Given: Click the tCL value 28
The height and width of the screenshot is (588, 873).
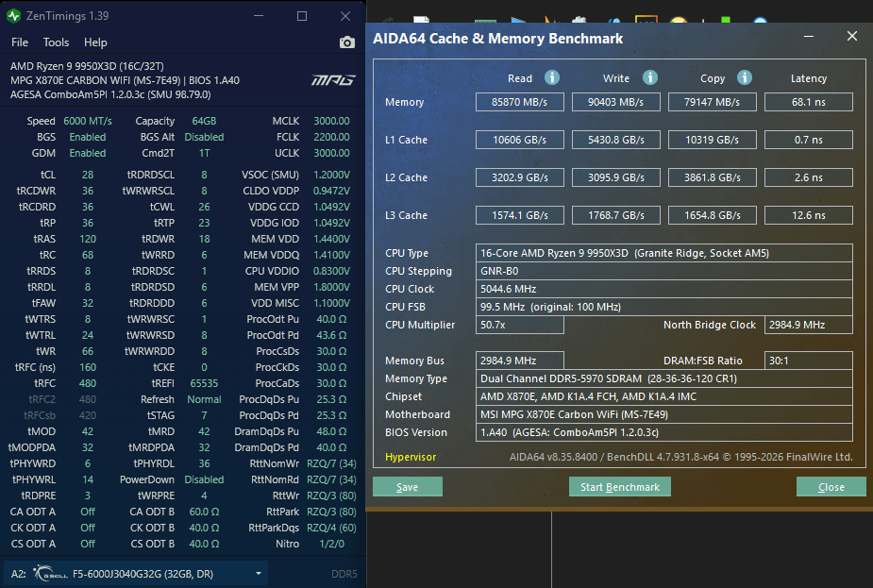Looking at the screenshot, I should (88, 175).
